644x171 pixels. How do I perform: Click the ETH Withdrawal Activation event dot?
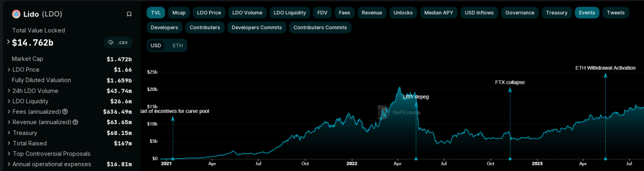[605, 159]
